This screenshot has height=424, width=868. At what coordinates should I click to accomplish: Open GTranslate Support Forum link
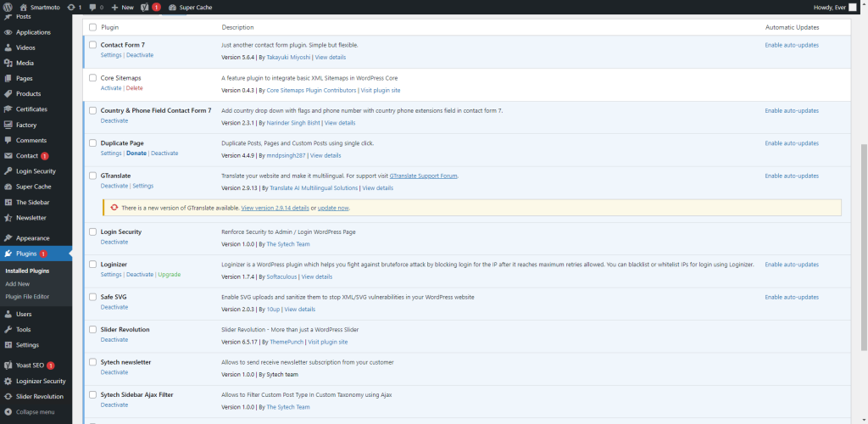coord(424,176)
